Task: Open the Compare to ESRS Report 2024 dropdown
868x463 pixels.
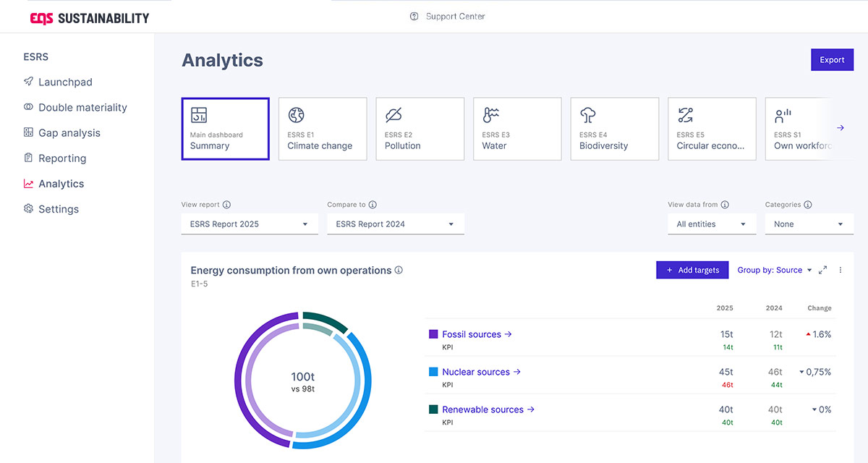Action: (395, 224)
